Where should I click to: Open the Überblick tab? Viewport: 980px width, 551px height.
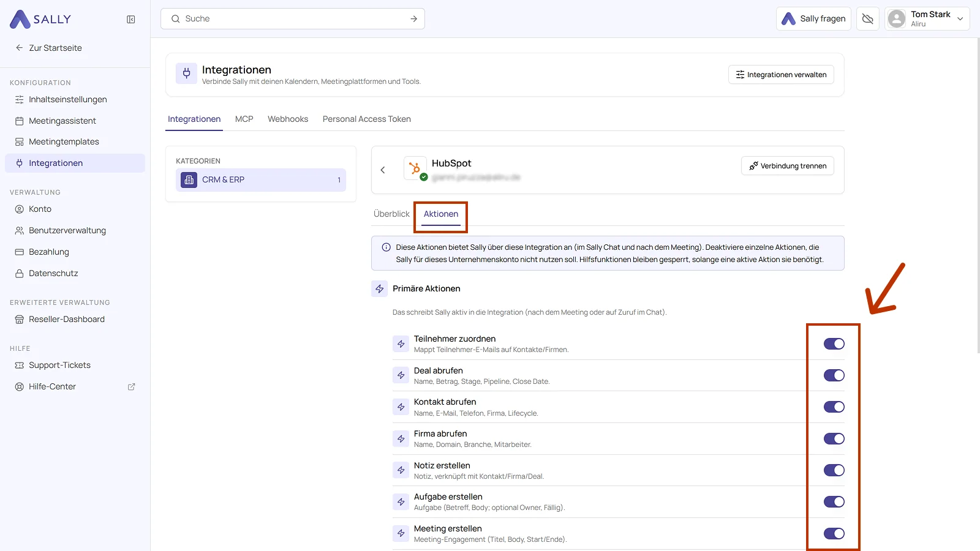point(391,214)
